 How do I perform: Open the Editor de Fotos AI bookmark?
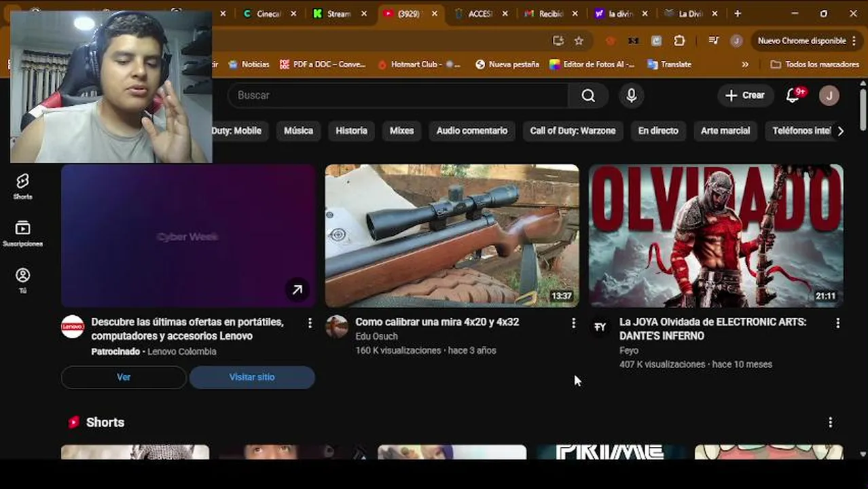pos(592,65)
